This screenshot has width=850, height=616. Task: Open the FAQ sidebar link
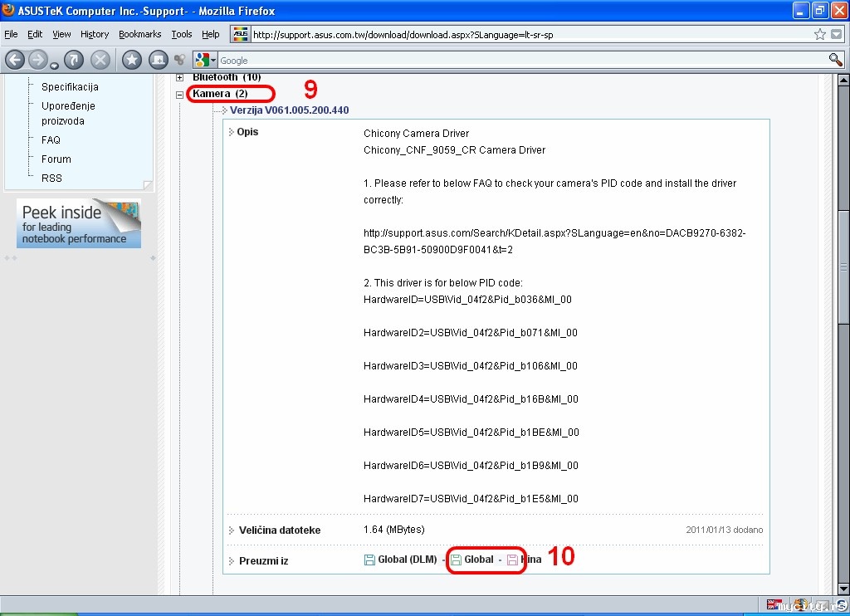pyautogui.click(x=51, y=140)
